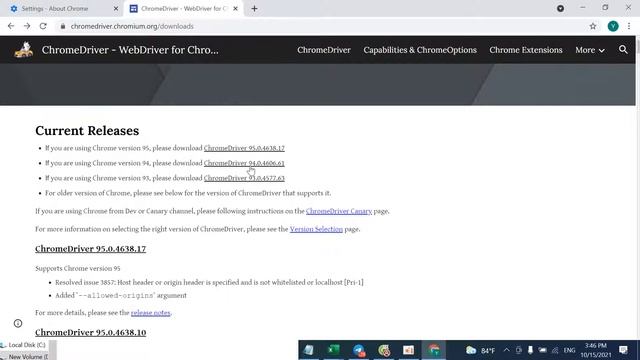
Task: Show hidden system tray icons
Action: 506,350
